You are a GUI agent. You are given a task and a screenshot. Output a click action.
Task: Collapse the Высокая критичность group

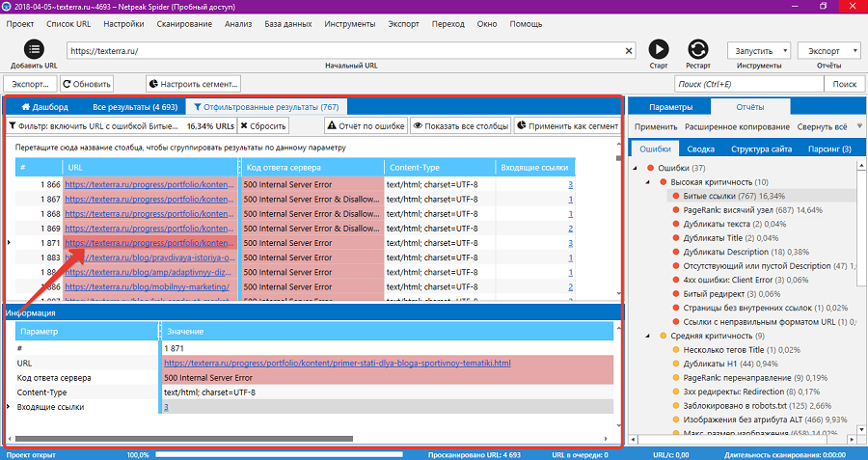(x=648, y=182)
